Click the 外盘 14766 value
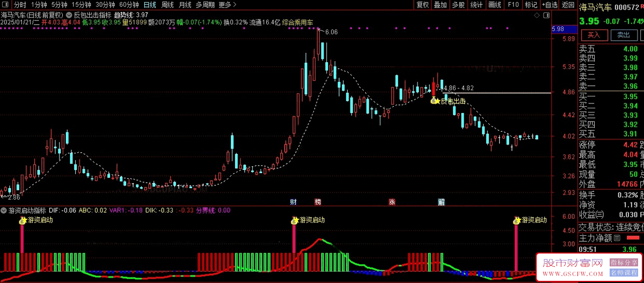 [627, 184]
